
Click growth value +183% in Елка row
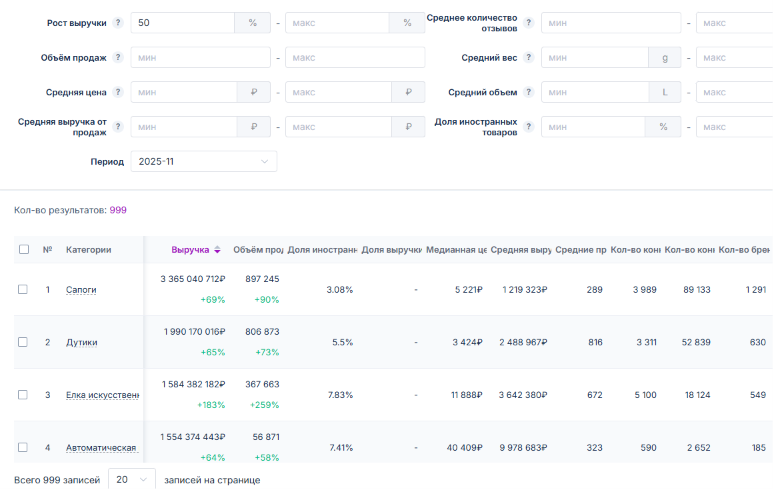click(x=211, y=405)
